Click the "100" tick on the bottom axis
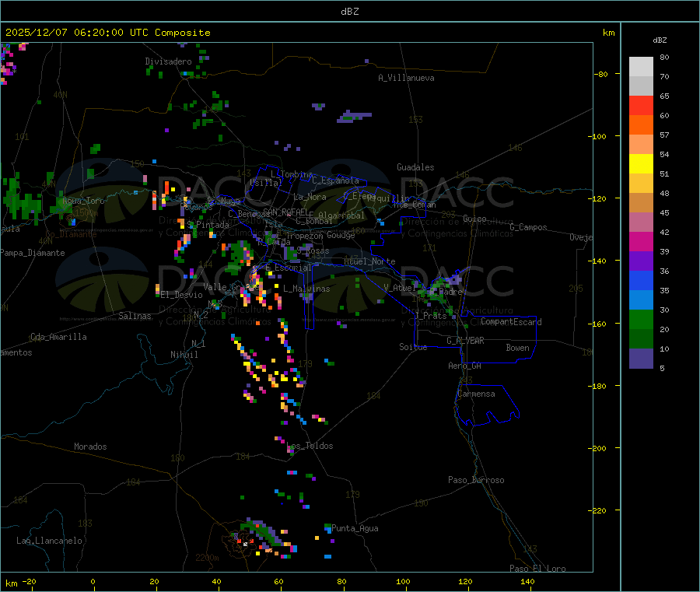This screenshot has height=592, width=700. pyautogui.click(x=403, y=581)
